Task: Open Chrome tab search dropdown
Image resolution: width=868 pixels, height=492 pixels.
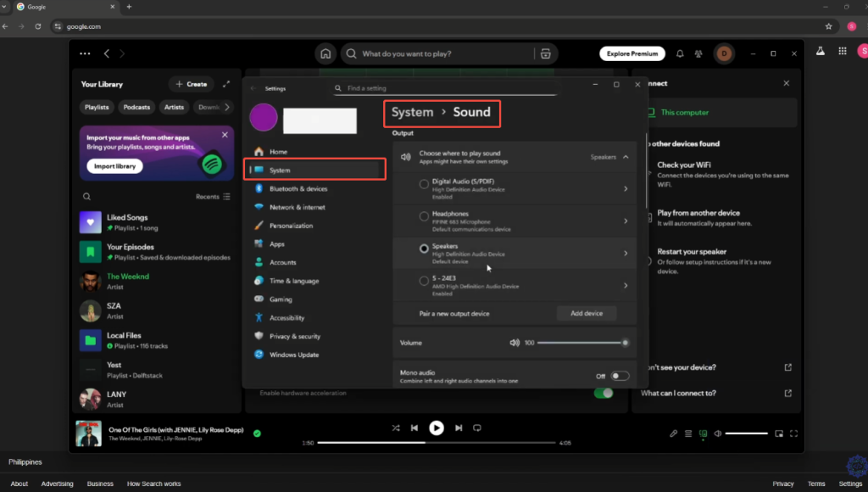Action: coord(4,7)
